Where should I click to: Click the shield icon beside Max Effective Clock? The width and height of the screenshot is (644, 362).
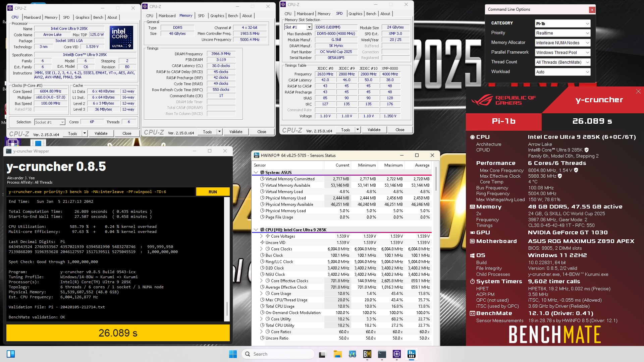(560, 176)
